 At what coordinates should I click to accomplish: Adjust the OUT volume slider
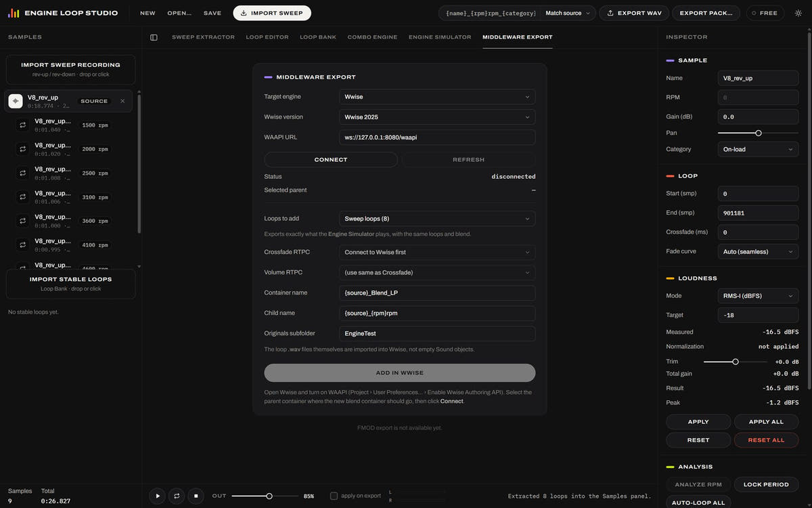pos(264,496)
